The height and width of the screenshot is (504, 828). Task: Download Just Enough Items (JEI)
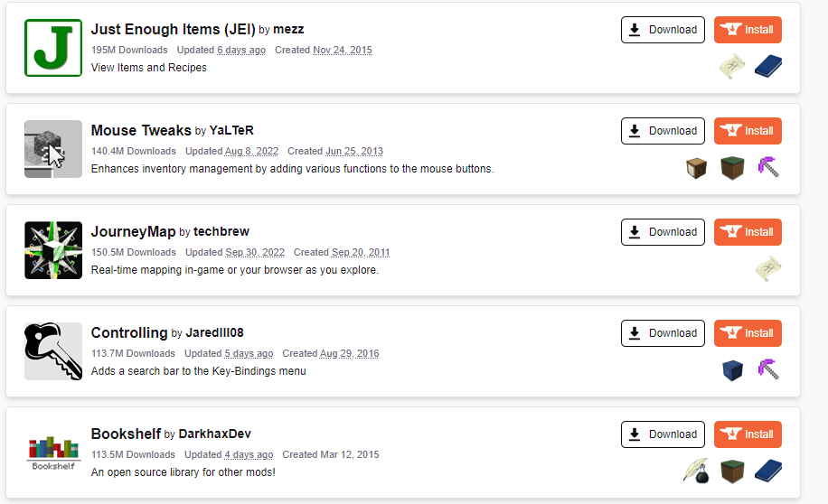[x=663, y=30]
